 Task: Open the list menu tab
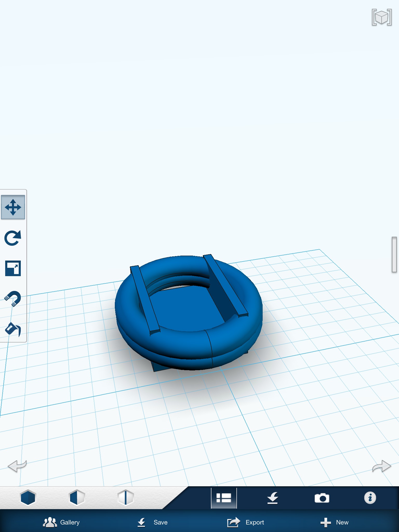[x=224, y=498]
